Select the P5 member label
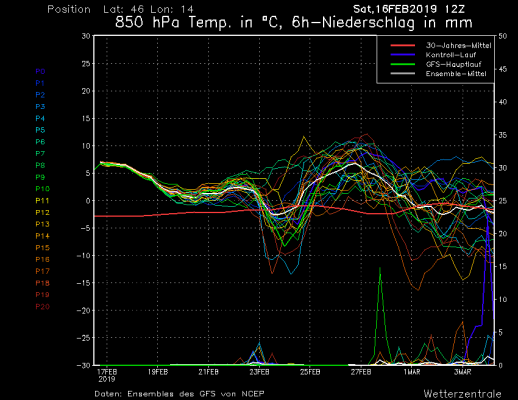This screenshot has width=518, height=400. pos(40,130)
